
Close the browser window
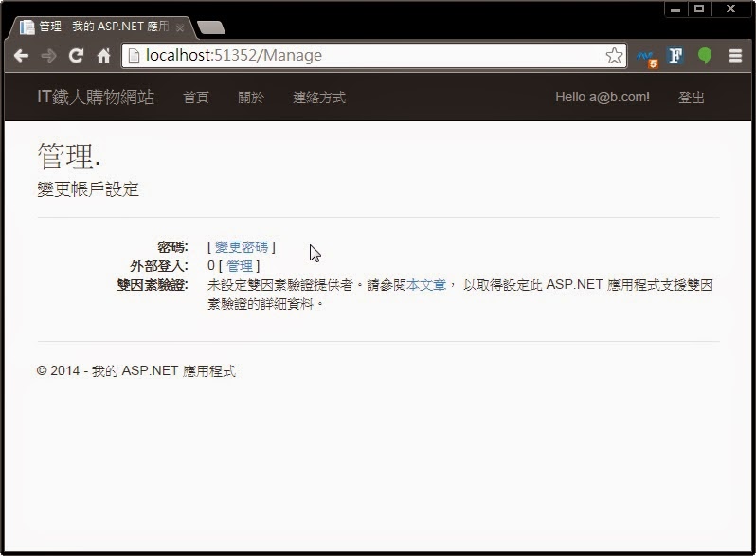click(x=731, y=9)
